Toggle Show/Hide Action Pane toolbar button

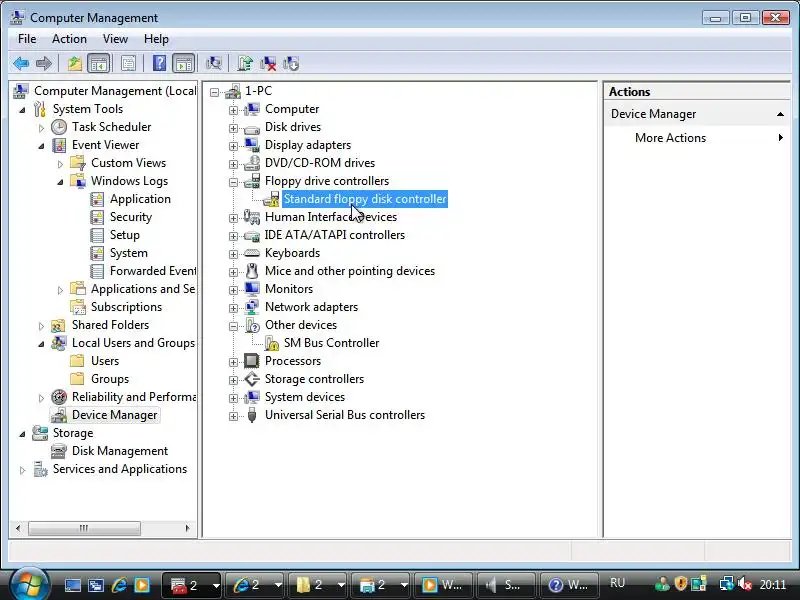pyautogui.click(x=184, y=63)
